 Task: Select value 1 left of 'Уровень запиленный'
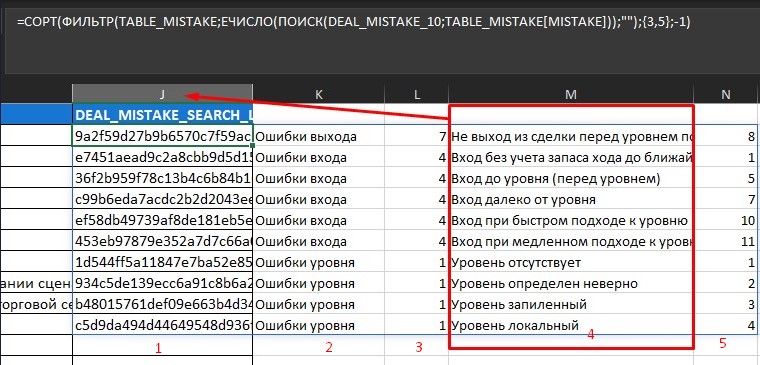(x=417, y=304)
